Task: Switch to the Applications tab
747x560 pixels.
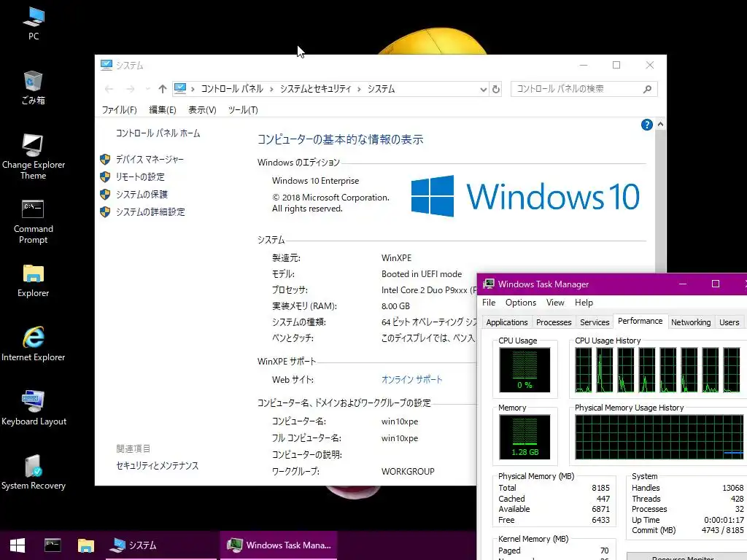Action: (507, 322)
